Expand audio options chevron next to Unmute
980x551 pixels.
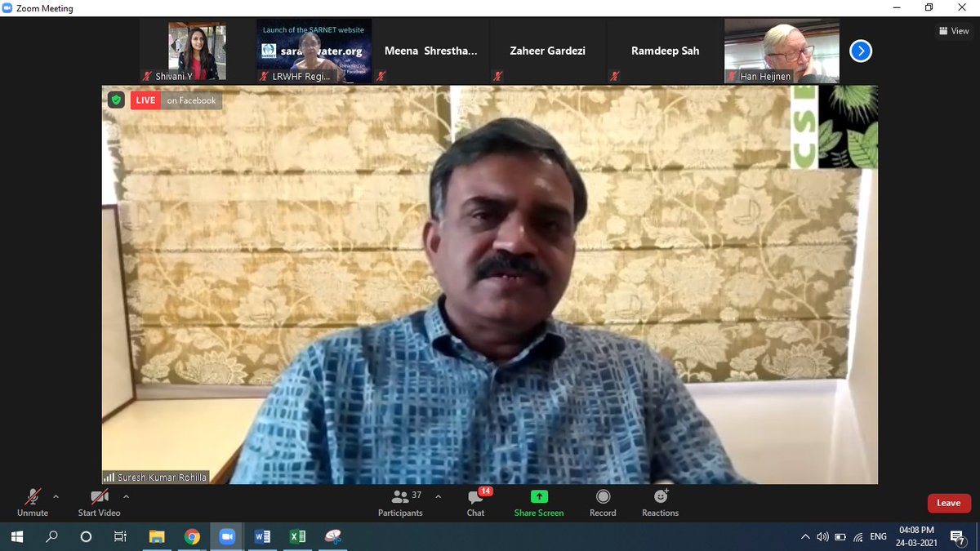56,495
